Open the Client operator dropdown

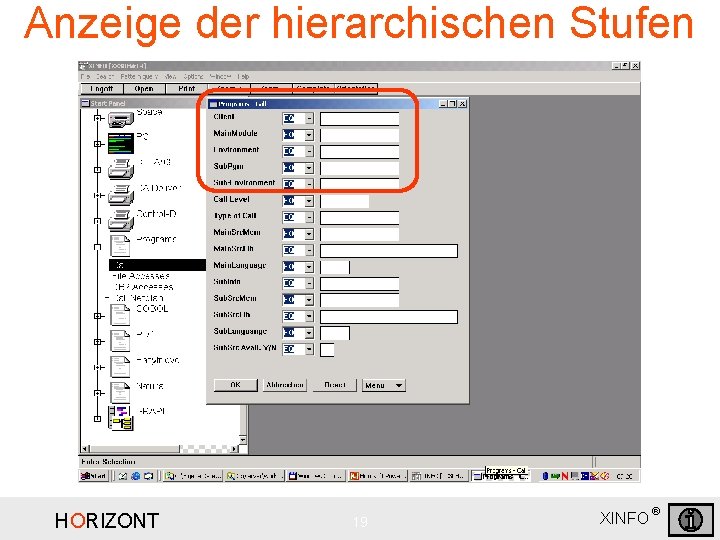[309, 118]
